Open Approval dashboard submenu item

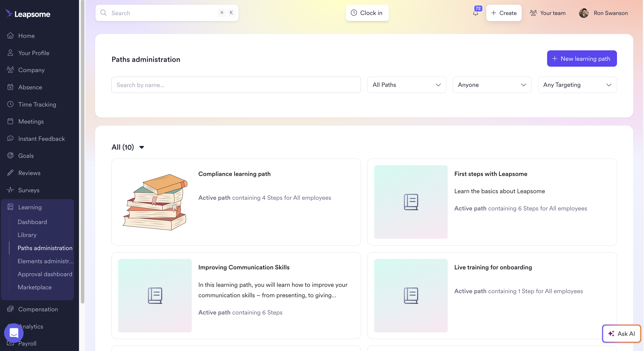coord(45,274)
